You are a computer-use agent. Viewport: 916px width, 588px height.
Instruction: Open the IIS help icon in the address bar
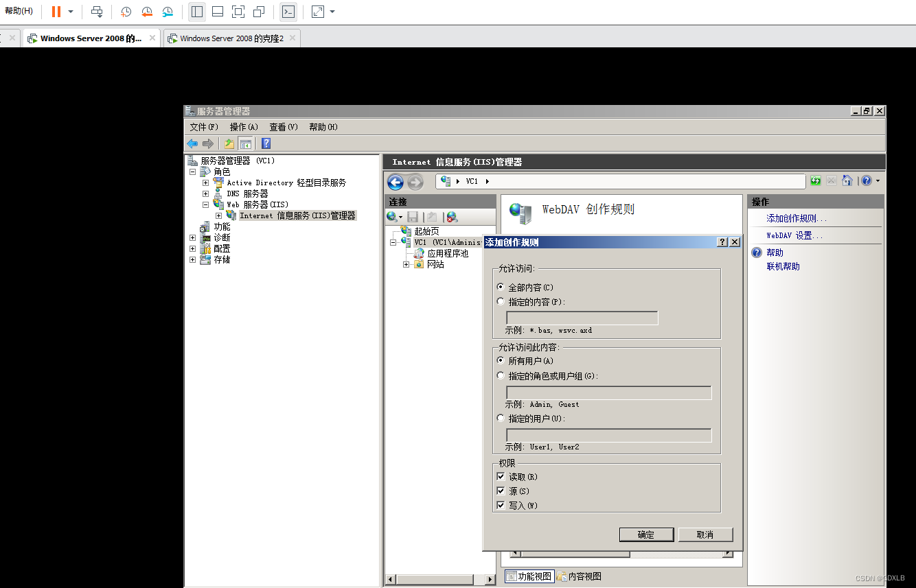point(867,181)
